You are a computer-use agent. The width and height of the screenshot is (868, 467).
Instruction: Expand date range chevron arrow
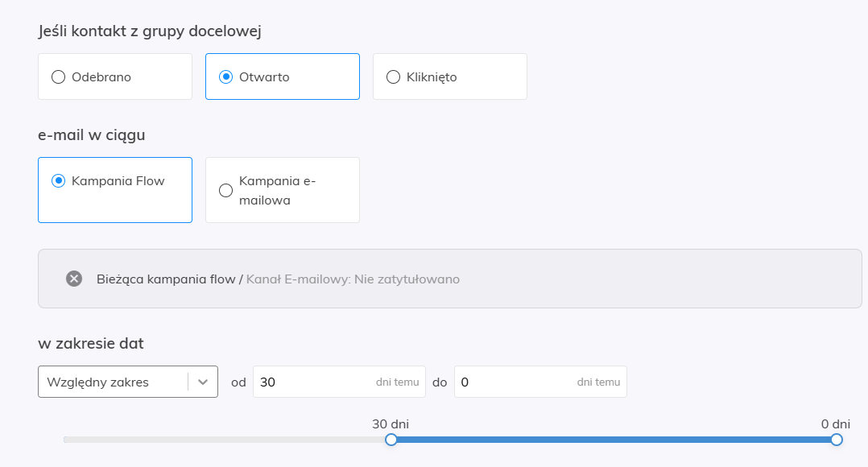203,382
